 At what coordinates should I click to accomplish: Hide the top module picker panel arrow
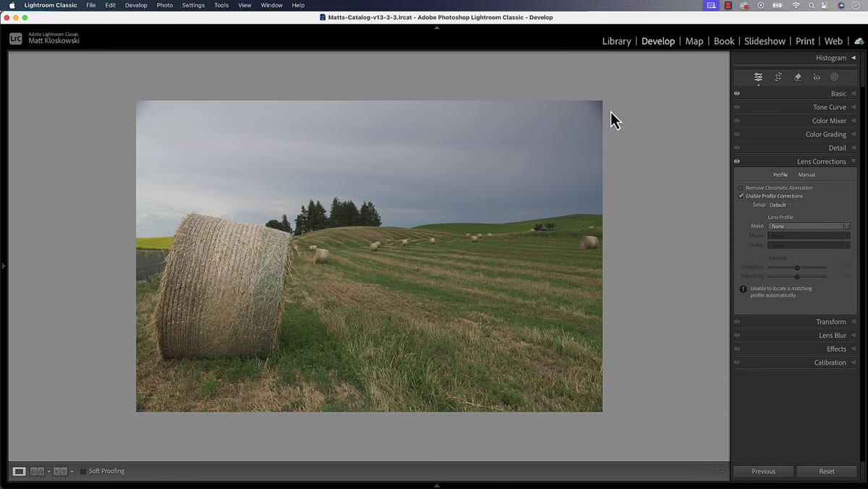tap(436, 27)
